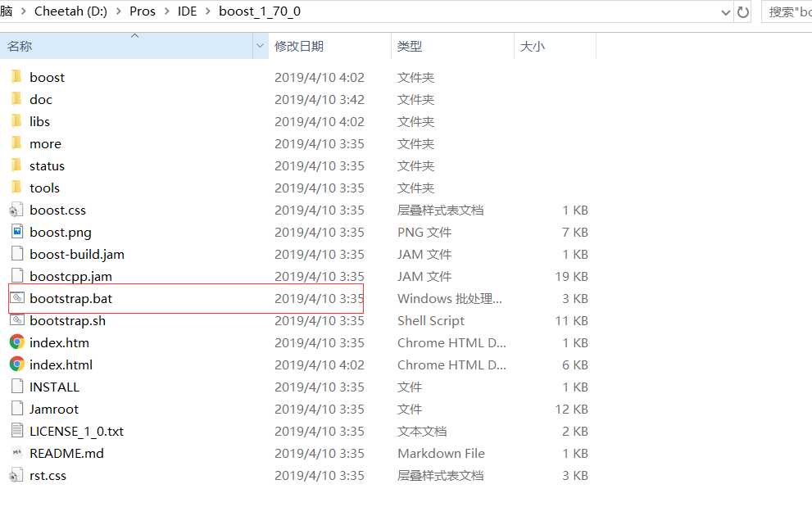Navigate to IDE breadcrumb folder
Screen dimensions: 812x507
(187, 11)
